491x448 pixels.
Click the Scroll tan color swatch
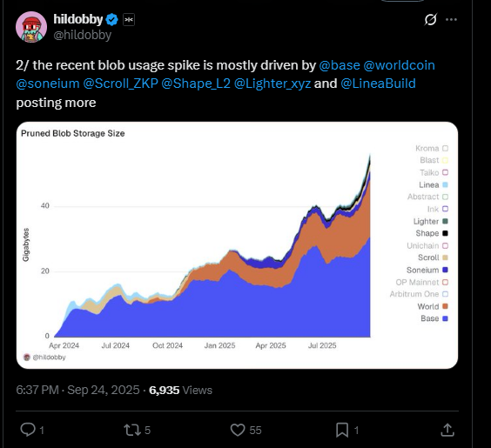(445, 257)
